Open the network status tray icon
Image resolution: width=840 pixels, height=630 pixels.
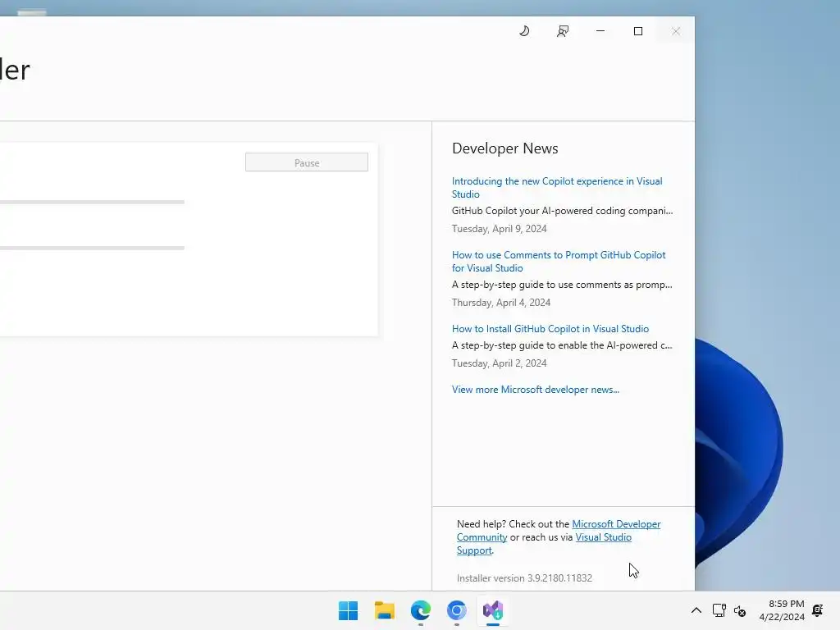point(719,610)
